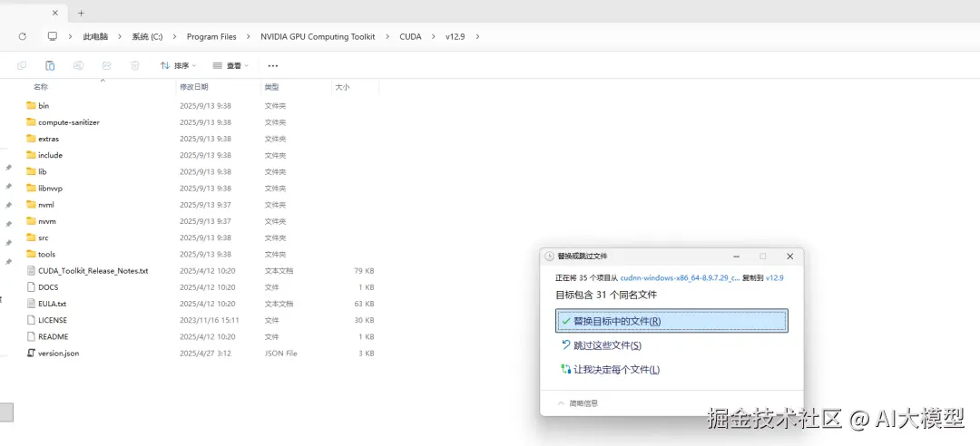Click the rename icon in the toolbar
Image resolution: width=980 pixels, height=446 pixels.
tap(78, 65)
